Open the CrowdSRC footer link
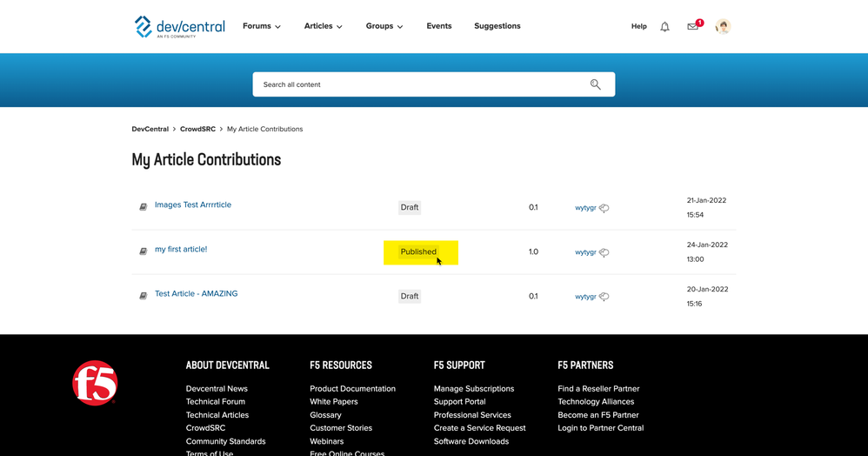 click(205, 428)
